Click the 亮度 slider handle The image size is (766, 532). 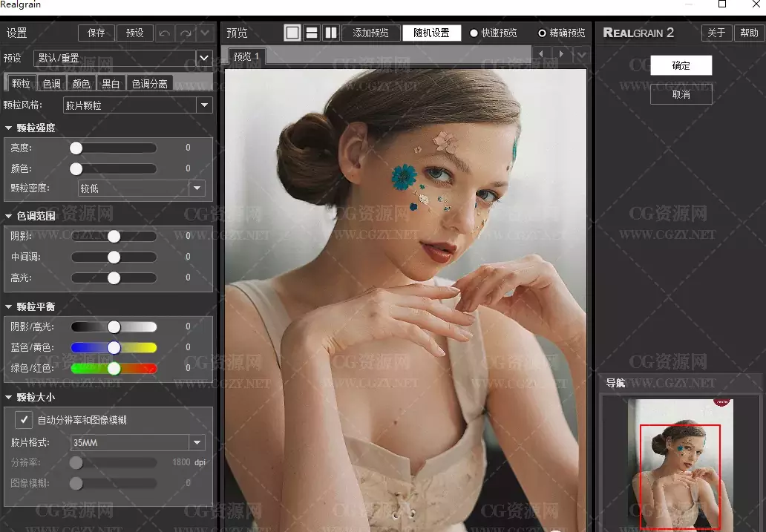click(x=76, y=148)
